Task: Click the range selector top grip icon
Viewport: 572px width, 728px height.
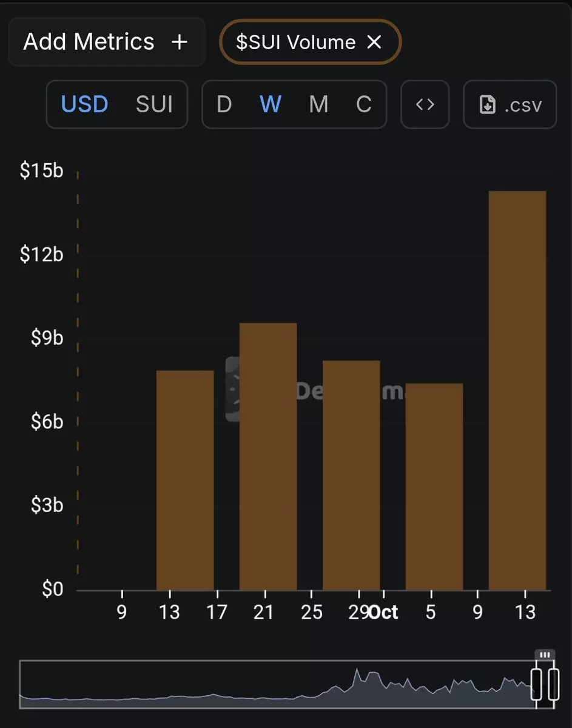Action: coord(545,655)
